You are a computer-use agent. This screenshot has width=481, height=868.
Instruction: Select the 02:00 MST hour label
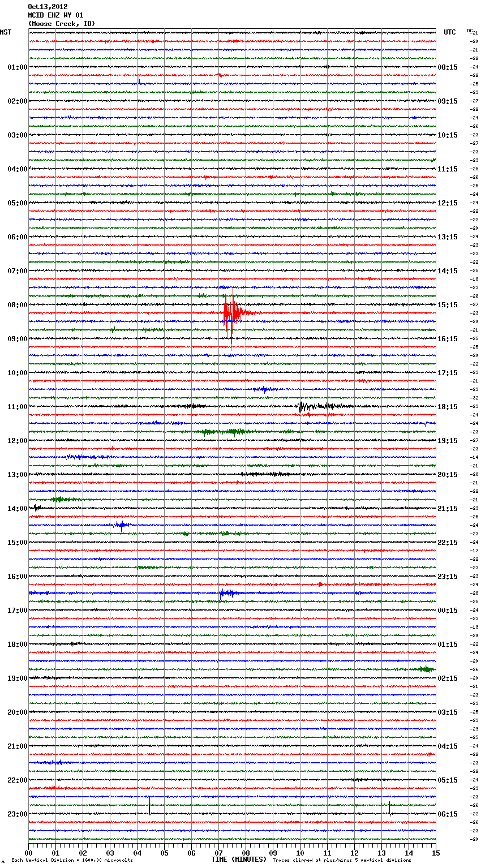pyautogui.click(x=17, y=101)
